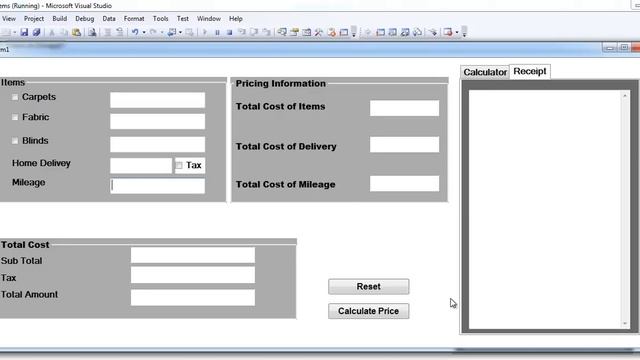
Task: Tick the Fabric checkbox
Action: 15,117
